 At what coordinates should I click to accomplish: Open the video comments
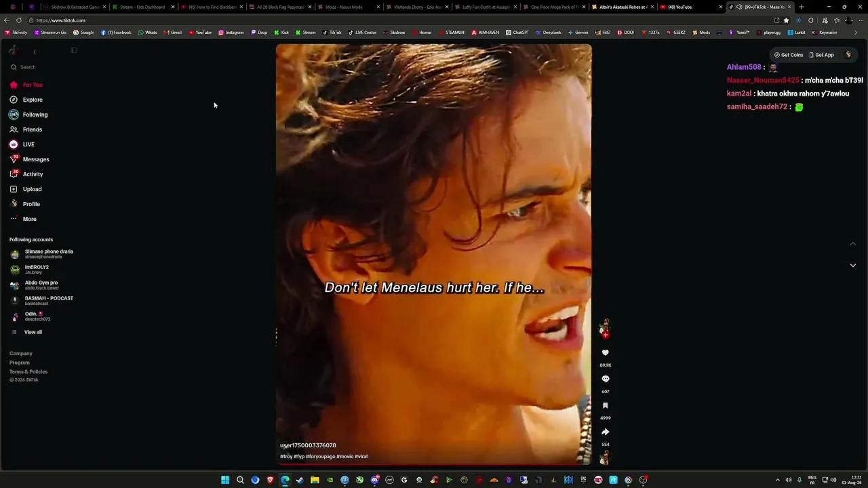point(606,379)
